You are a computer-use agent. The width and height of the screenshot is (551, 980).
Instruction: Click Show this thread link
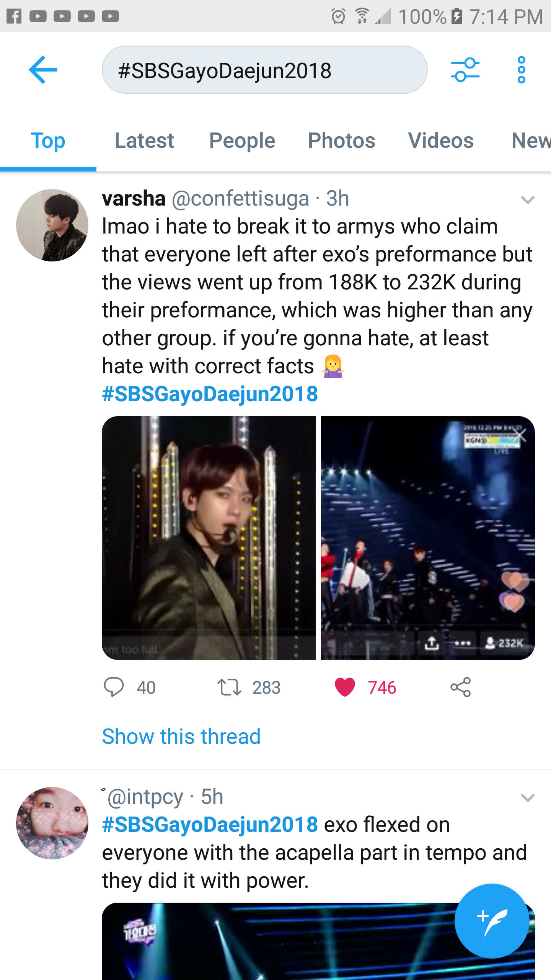point(181,736)
